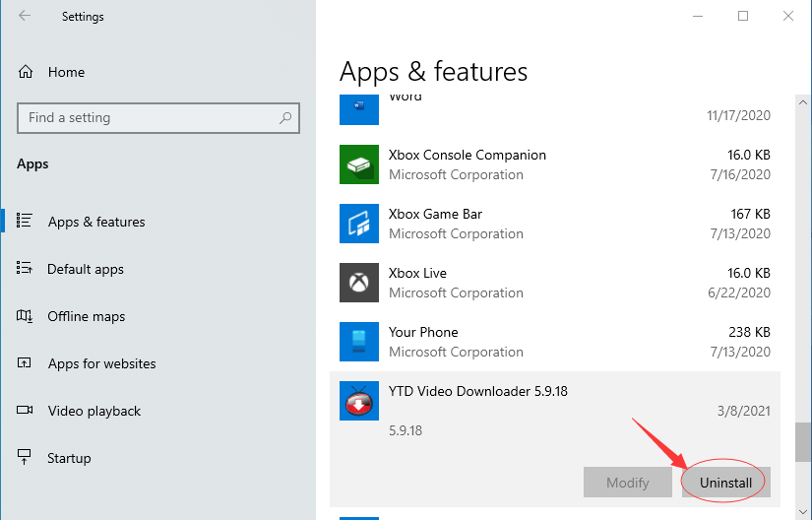Viewport: 812px width, 520px height.
Task: Select the Xbox Console Companion app icon
Action: [359, 164]
